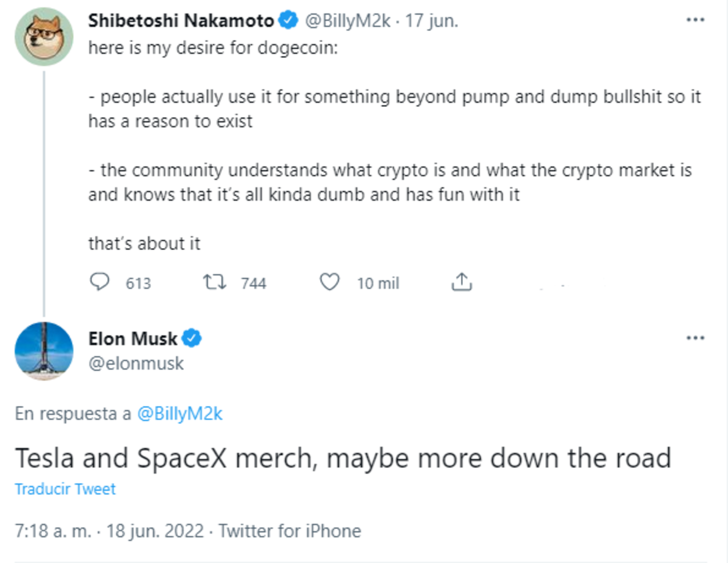Image resolution: width=728 pixels, height=563 pixels.
Task: Click the 17 jun. tweet date
Action: [x=432, y=21]
